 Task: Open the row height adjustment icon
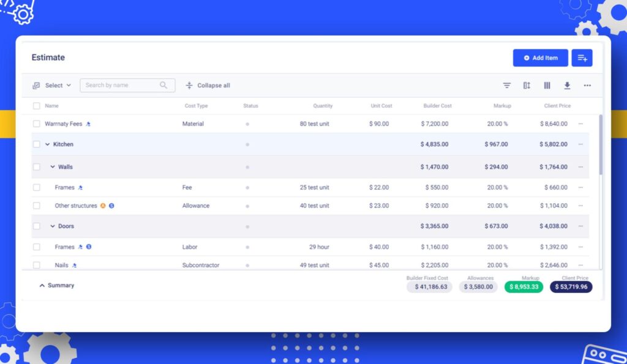(527, 85)
